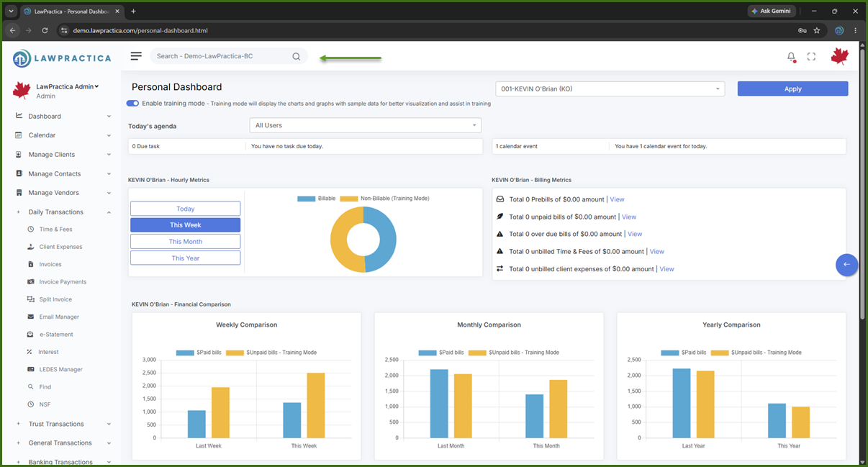This screenshot has height=467, width=868.
Task: Select the This Week metrics option
Action: pyautogui.click(x=186, y=225)
